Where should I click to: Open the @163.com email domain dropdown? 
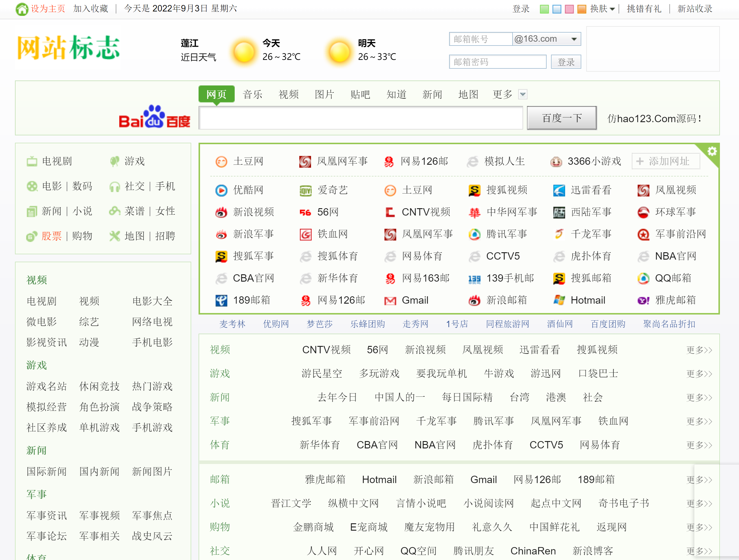tap(547, 39)
